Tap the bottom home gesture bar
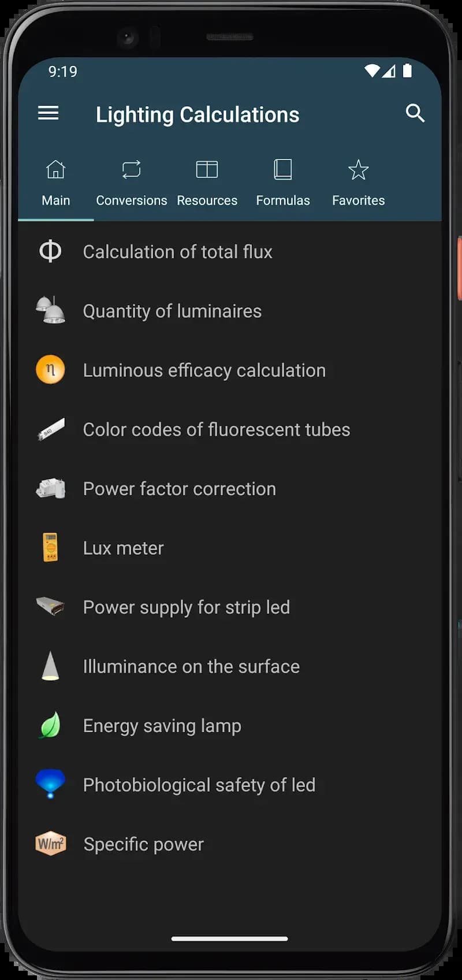The width and height of the screenshot is (462, 980). 230,938
